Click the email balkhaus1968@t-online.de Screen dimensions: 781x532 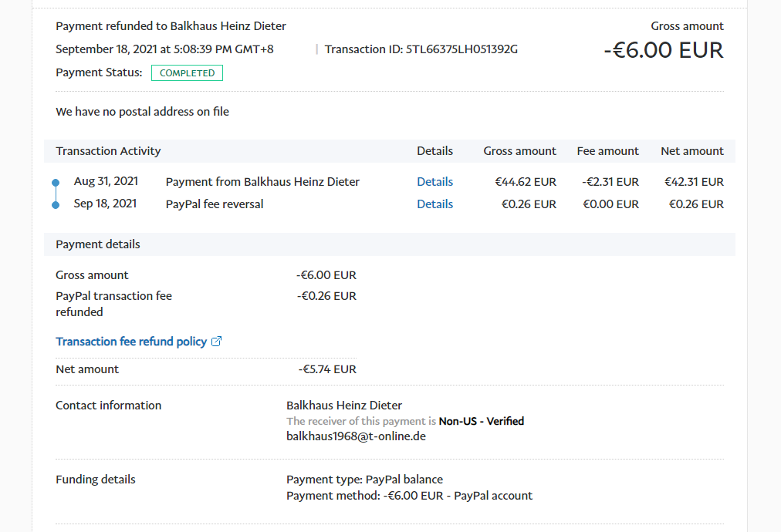pos(356,436)
